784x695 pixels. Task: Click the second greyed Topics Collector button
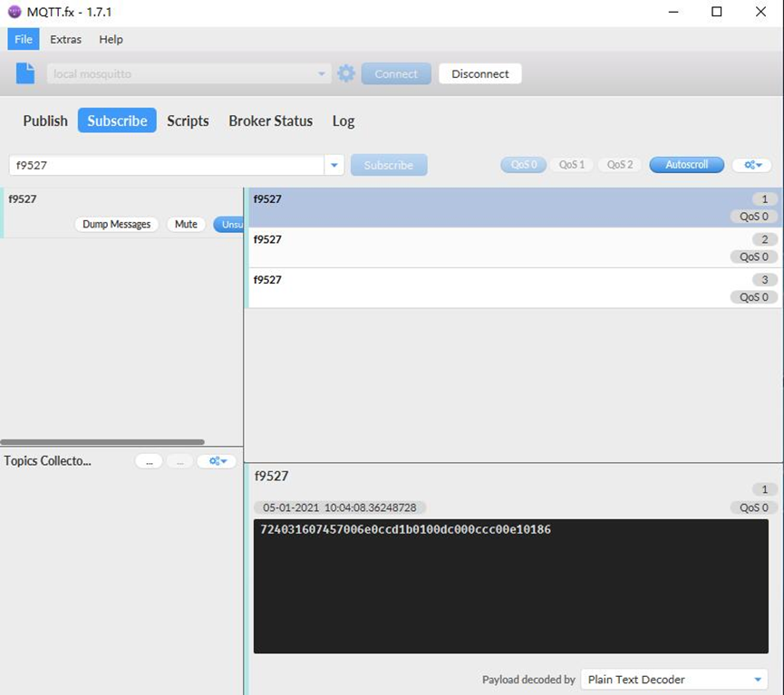(180, 461)
